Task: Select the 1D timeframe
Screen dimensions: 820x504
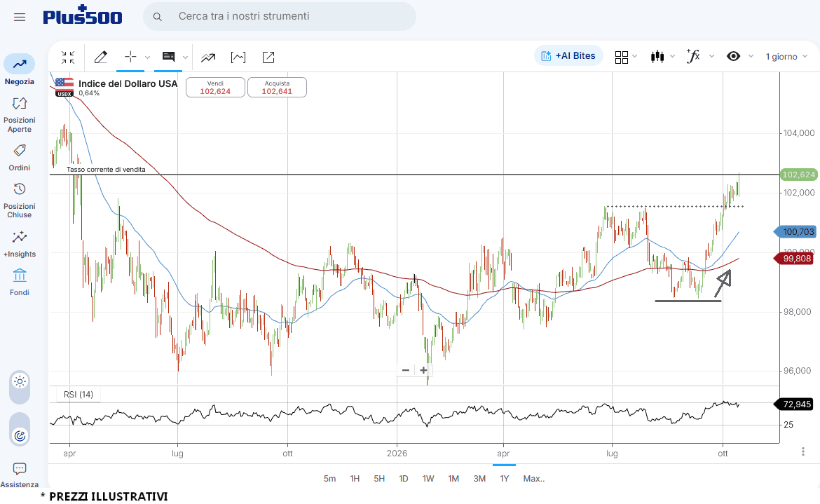Action: (403, 478)
